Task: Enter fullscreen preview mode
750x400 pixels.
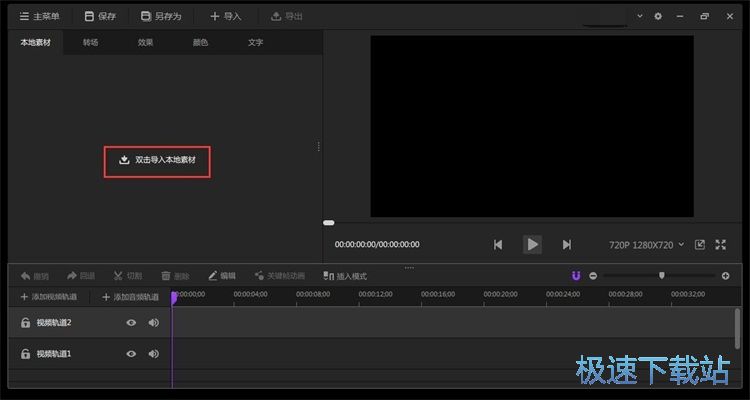Action: pos(721,245)
